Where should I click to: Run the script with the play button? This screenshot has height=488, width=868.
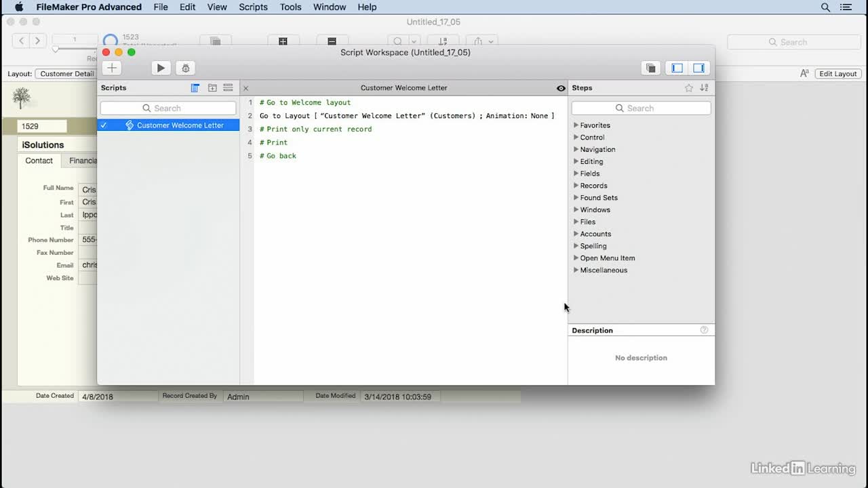pyautogui.click(x=161, y=68)
